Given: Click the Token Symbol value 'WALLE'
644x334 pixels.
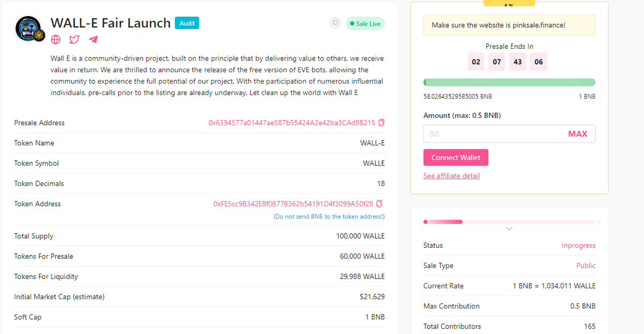Looking at the screenshot, I should coord(374,164).
